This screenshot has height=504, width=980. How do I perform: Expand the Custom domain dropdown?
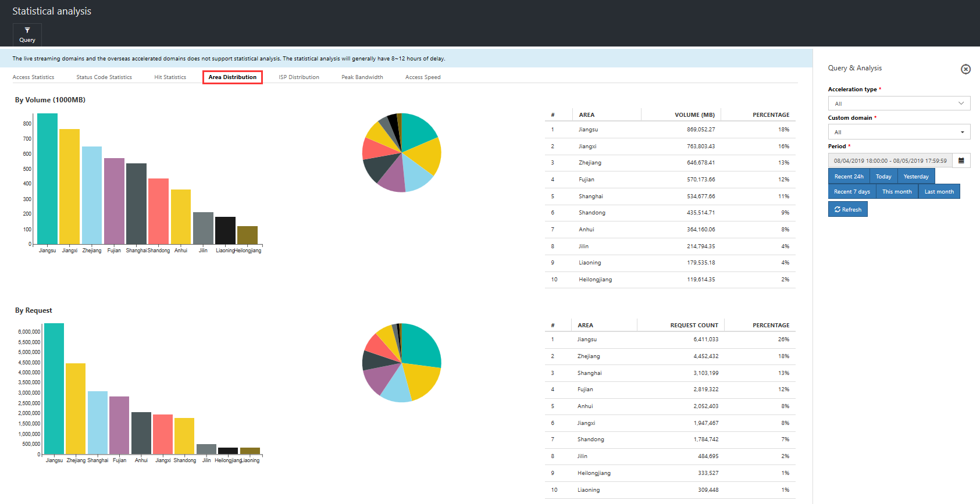tap(899, 132)
